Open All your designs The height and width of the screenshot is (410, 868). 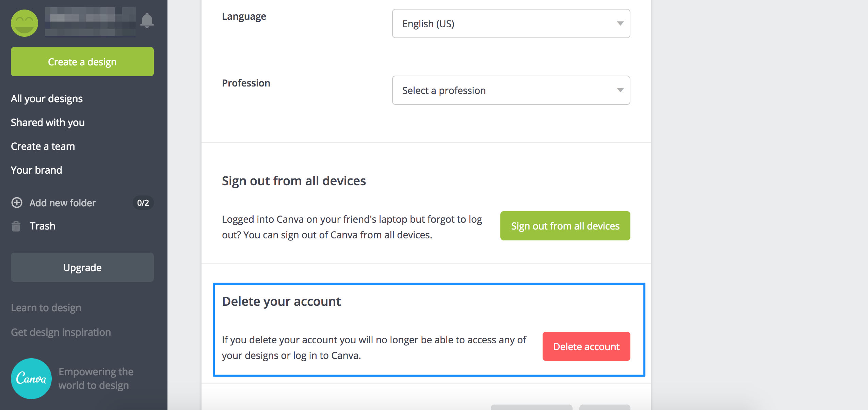pos(47,99)
